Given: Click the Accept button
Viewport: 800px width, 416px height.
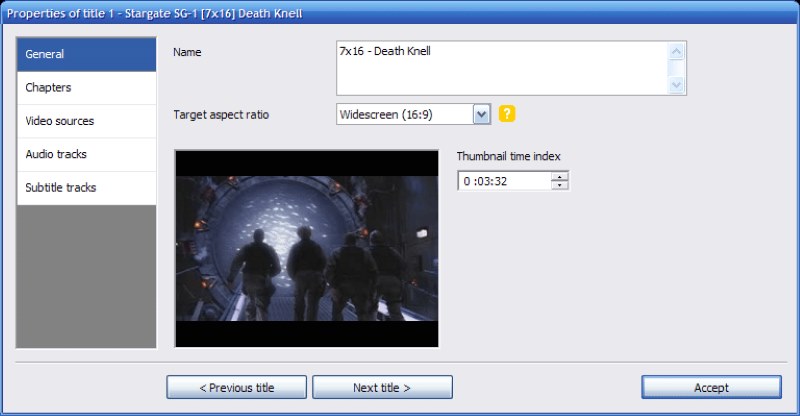Looking at the screenshot, I should (x=711, y=387).
